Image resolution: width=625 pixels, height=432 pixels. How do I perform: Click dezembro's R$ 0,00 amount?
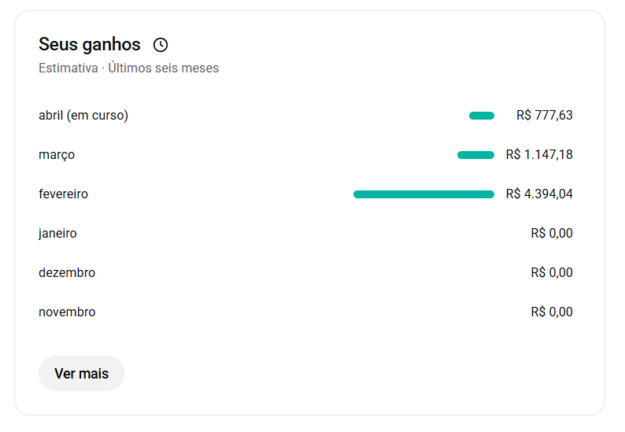[x=551, y=272]
